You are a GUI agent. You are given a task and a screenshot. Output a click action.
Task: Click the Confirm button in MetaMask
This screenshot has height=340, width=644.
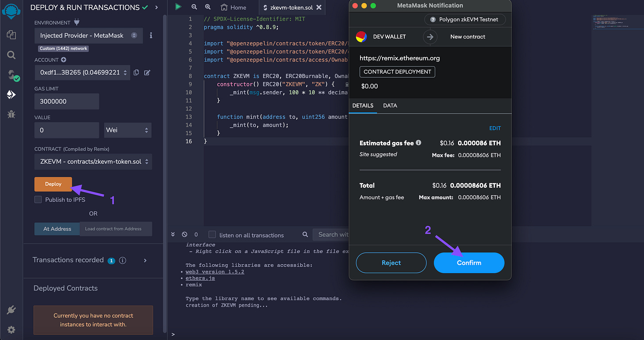[469, 263]
